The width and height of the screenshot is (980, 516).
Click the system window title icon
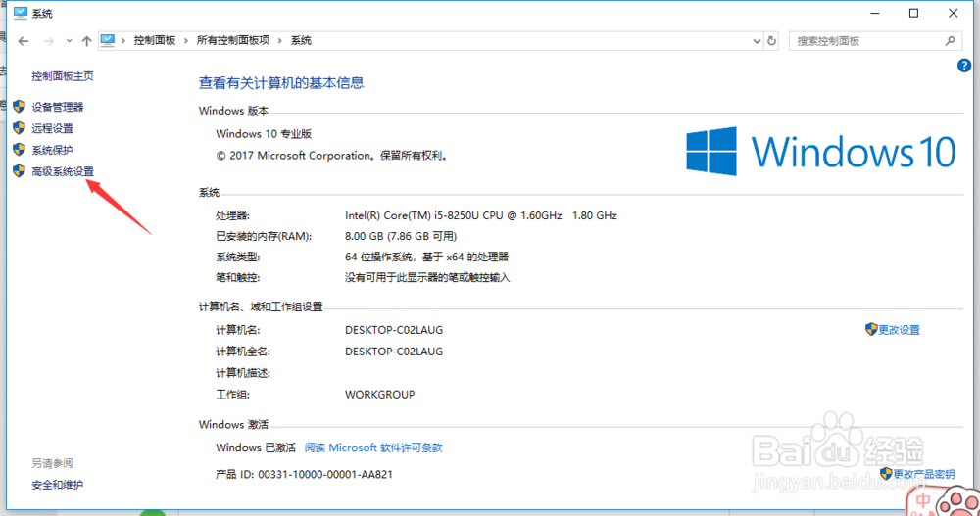coord(21,13)
